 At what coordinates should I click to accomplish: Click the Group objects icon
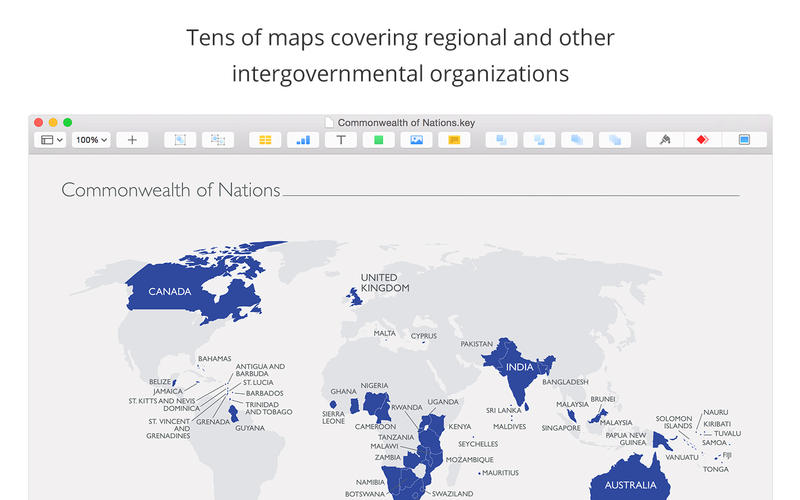click(x=181, y=140)
